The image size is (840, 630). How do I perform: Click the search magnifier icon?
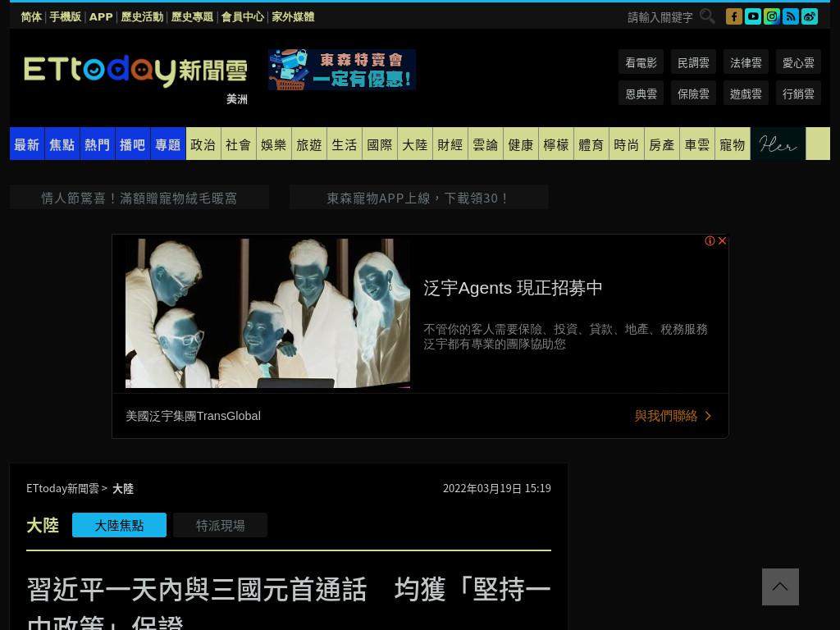click(707, 16)
